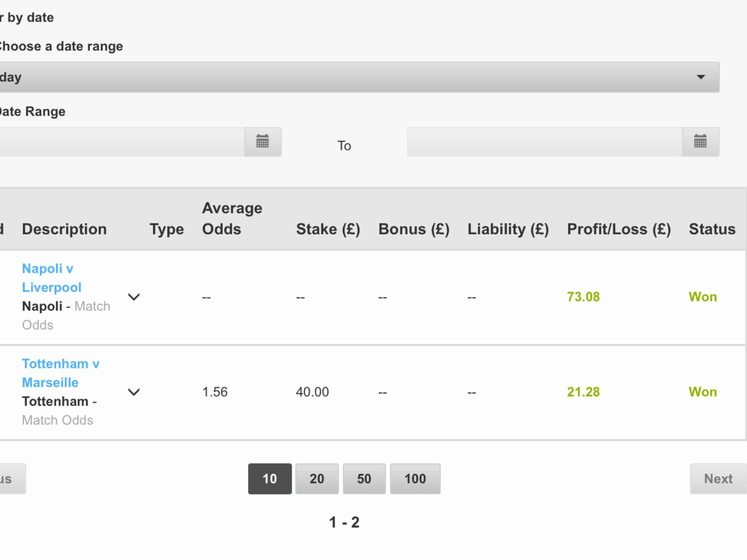The height and width of the screenshot is (560, 747).
Task: Show 20 results per page
Action: (x=317, y=479)
